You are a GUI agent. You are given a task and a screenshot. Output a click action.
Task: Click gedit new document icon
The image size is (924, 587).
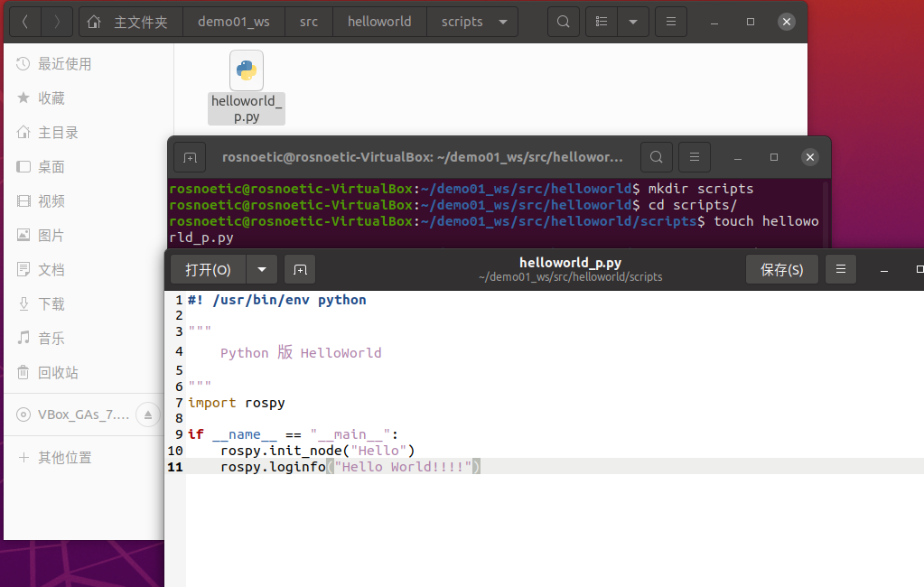tap(300, 270)
